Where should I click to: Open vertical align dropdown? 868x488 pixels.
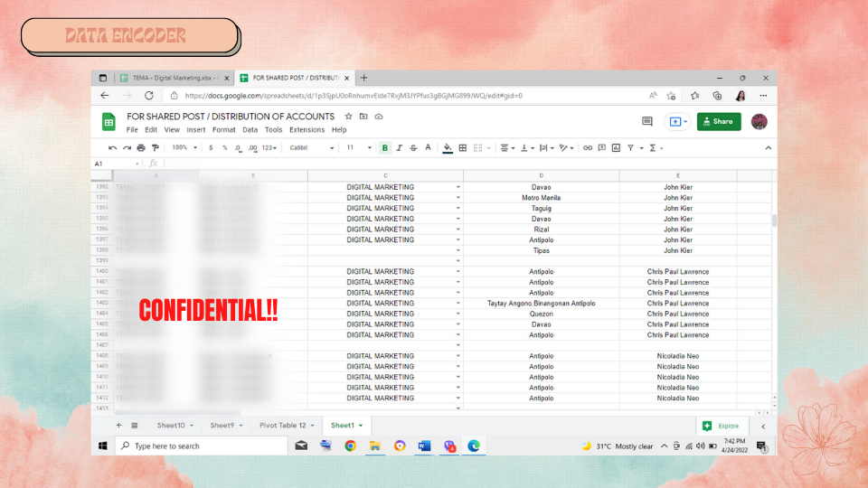[x=527, y=147]
